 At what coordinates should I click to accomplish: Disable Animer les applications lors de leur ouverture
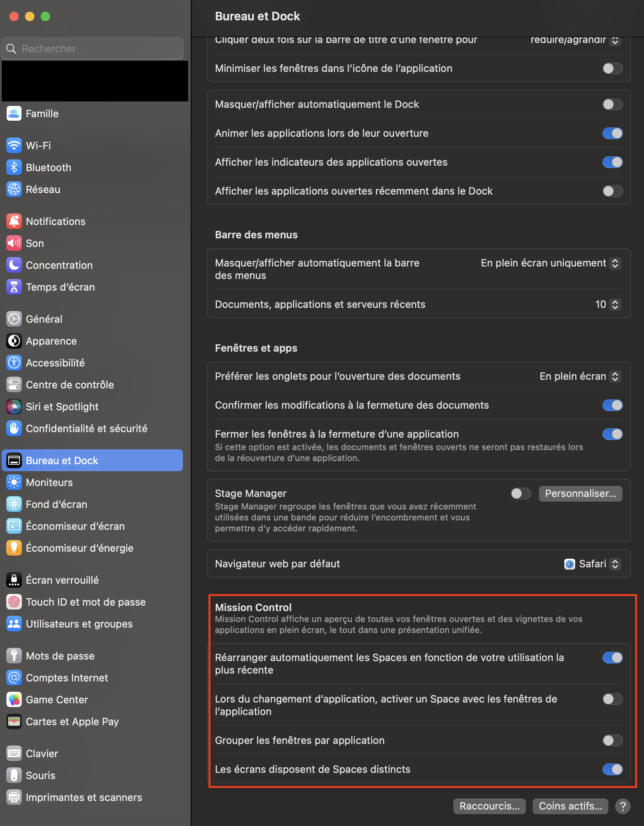612,133
